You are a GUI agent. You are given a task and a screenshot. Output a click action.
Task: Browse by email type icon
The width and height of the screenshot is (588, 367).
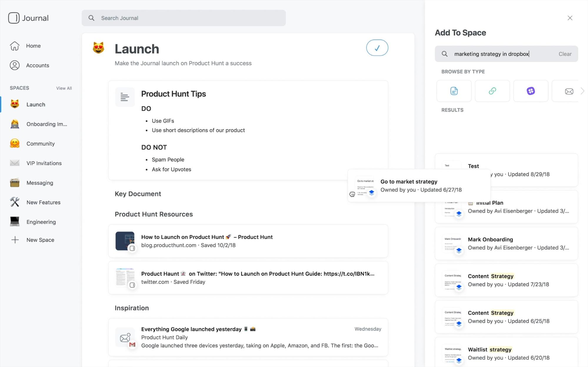pos(565,91)
